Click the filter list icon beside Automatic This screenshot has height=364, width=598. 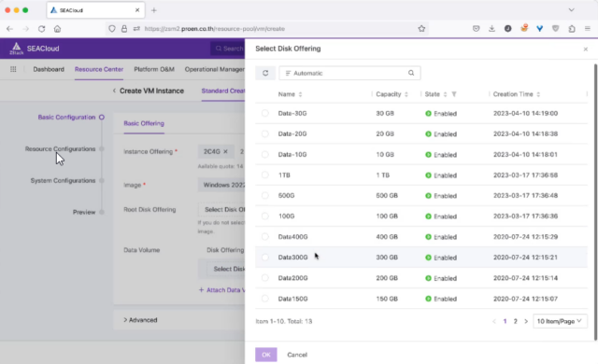288,73
